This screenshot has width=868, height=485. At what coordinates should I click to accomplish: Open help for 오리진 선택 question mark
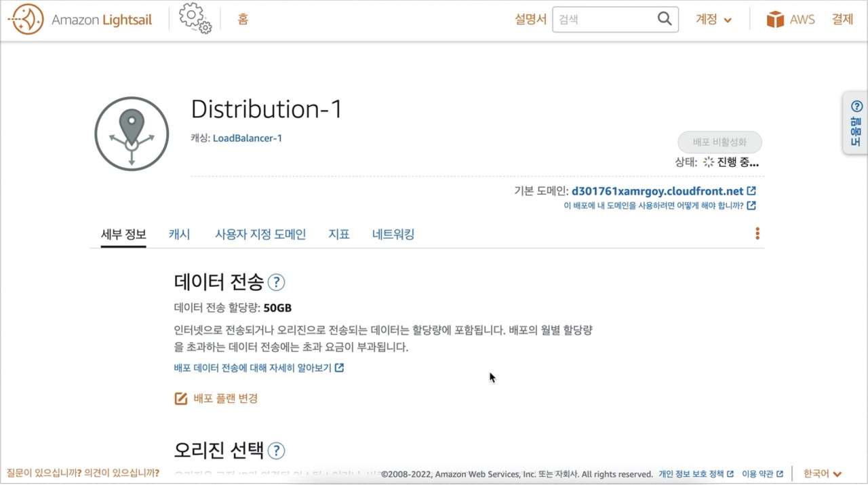(276, 450)
